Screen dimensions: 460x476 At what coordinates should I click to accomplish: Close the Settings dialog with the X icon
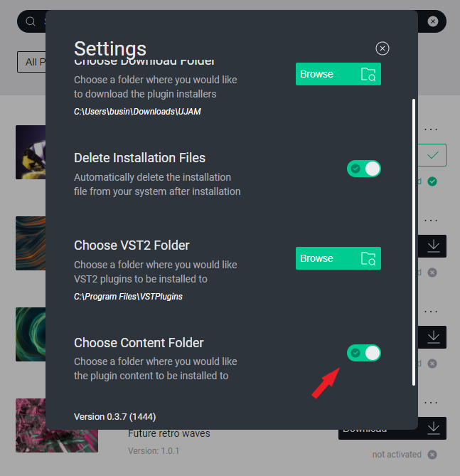[x=383, y=48]
